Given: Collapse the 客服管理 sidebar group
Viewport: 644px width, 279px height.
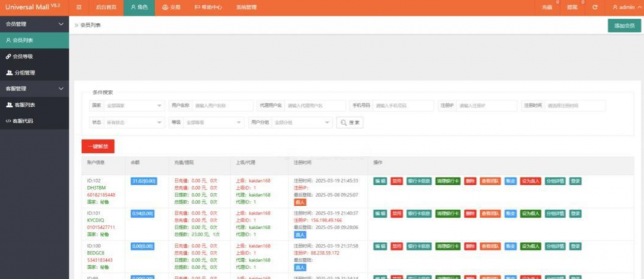Looking at the screenshot, I should (35, 89).
